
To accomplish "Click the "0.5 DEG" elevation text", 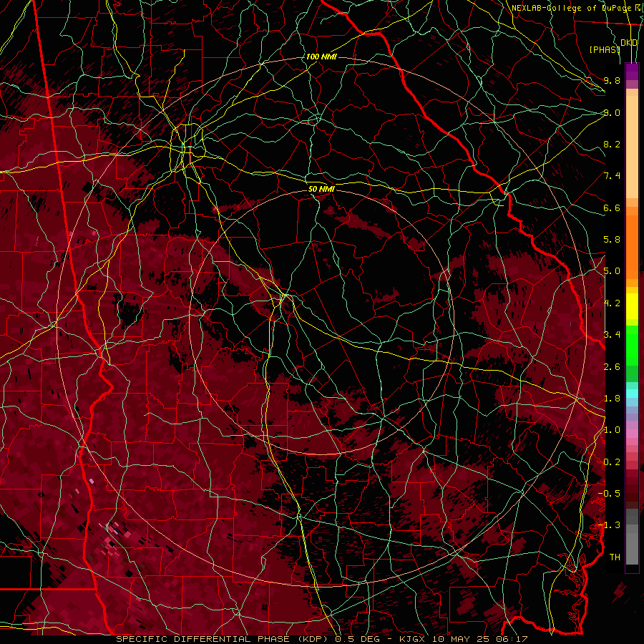I will [x=357, y=639].
